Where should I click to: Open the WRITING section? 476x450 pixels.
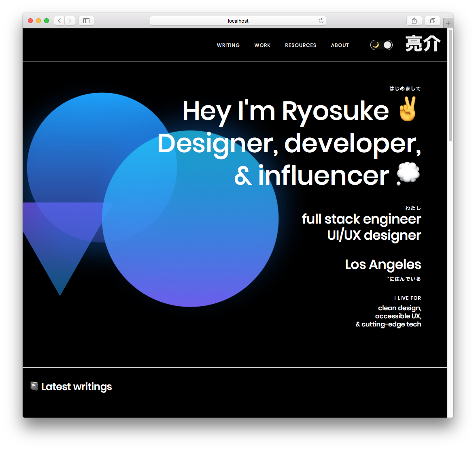[x=228, y=45]
